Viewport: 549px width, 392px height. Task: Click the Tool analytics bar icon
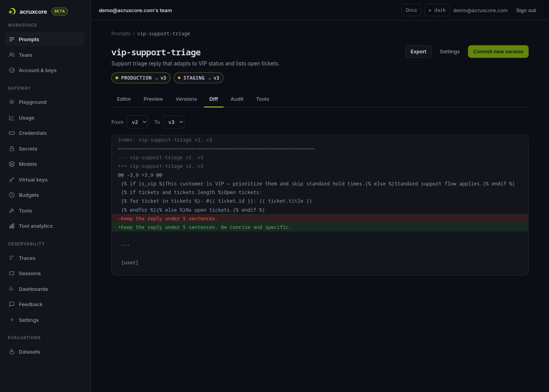coord(12,226)
